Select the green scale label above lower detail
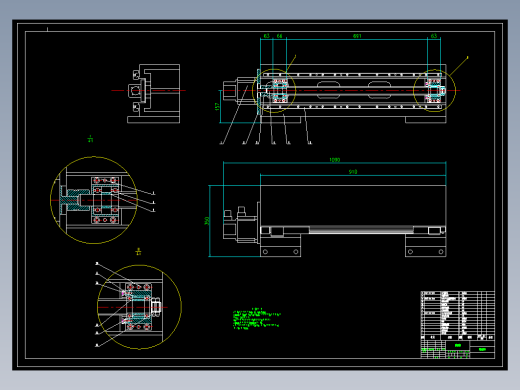 139,251
